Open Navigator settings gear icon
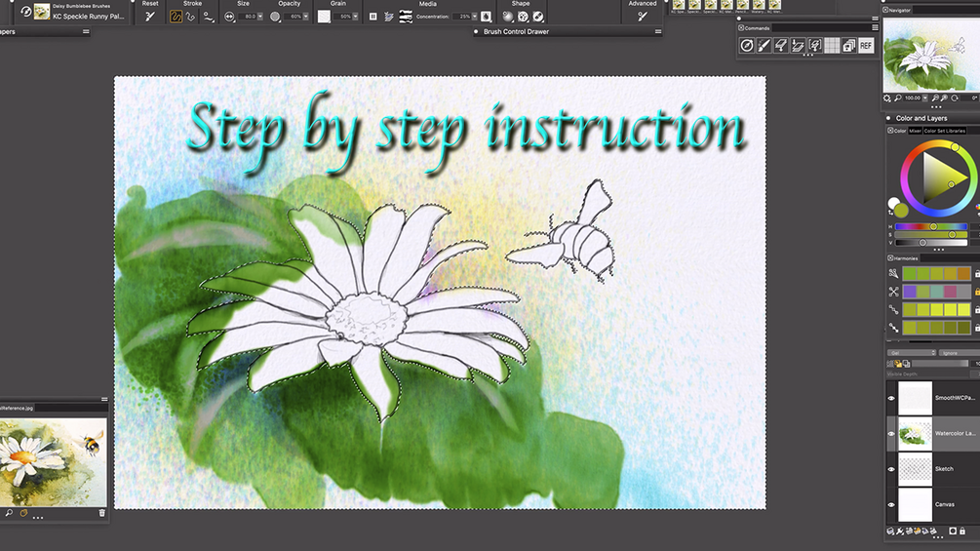The height and width of the screenshot is (551, 980). point(886,98)
